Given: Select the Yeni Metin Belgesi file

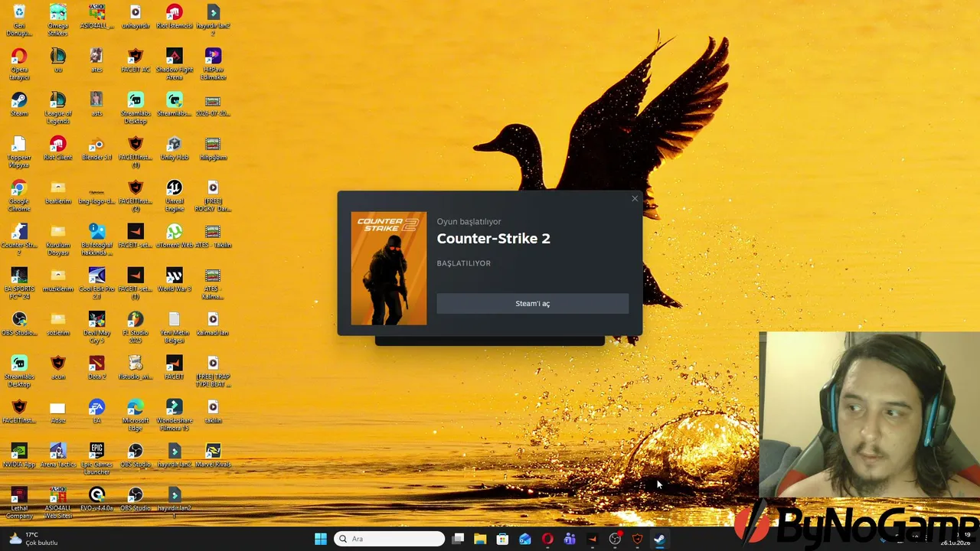Looking at the screenshot, I should (175, 328).
